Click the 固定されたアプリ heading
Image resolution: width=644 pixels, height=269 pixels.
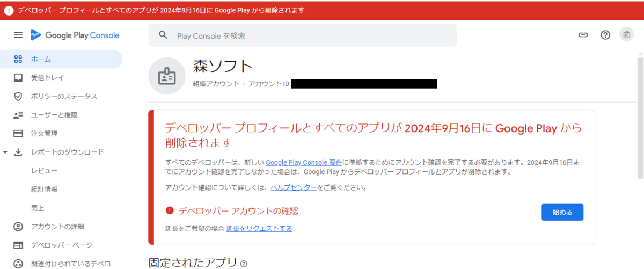tap(193, 263)
